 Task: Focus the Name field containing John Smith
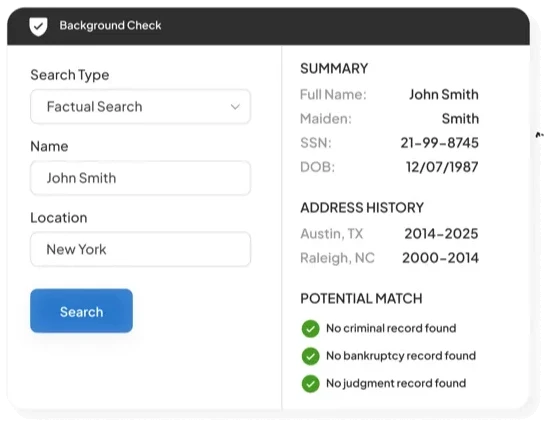coord(140,178)
